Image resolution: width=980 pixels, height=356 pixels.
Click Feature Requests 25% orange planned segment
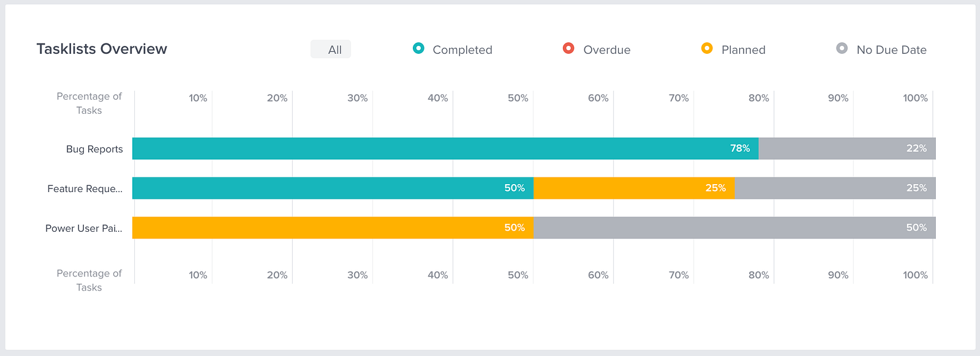[634, 188]
